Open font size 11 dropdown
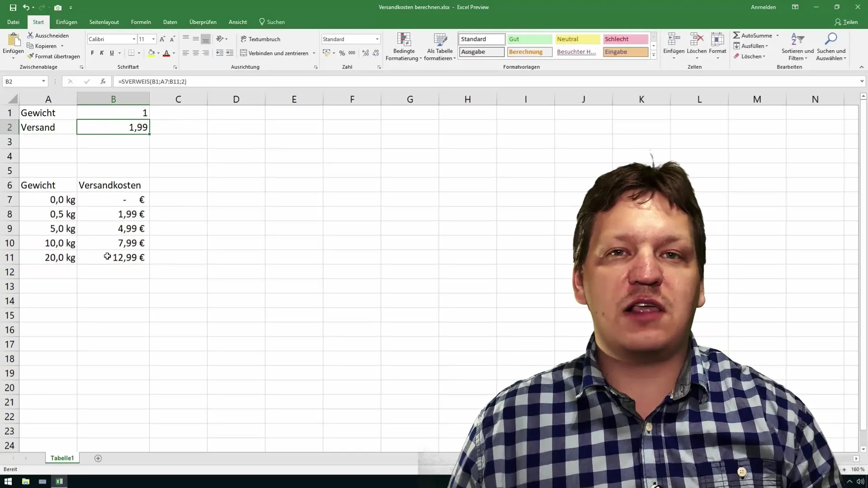 pos(154,39)
